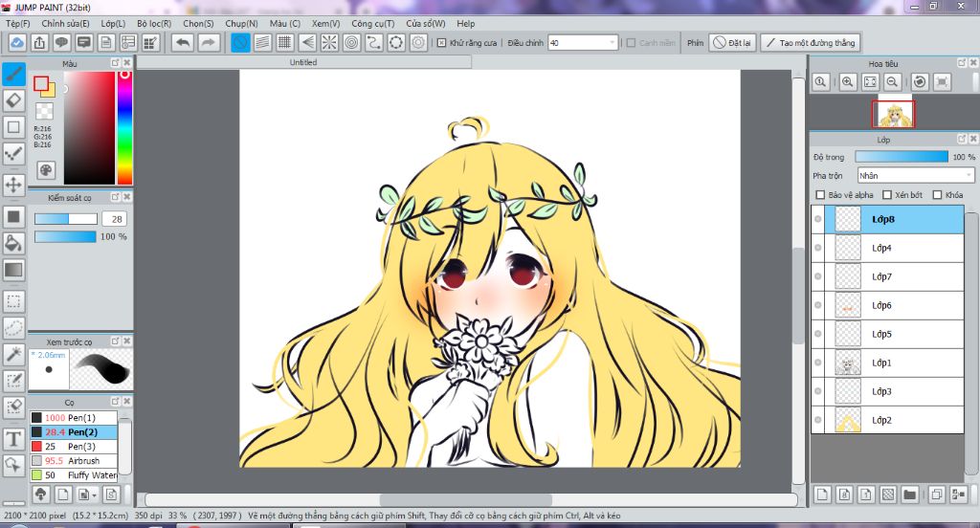
Task: Duplicate layer icon in Lớp panel
Action: tap(936, 495)
